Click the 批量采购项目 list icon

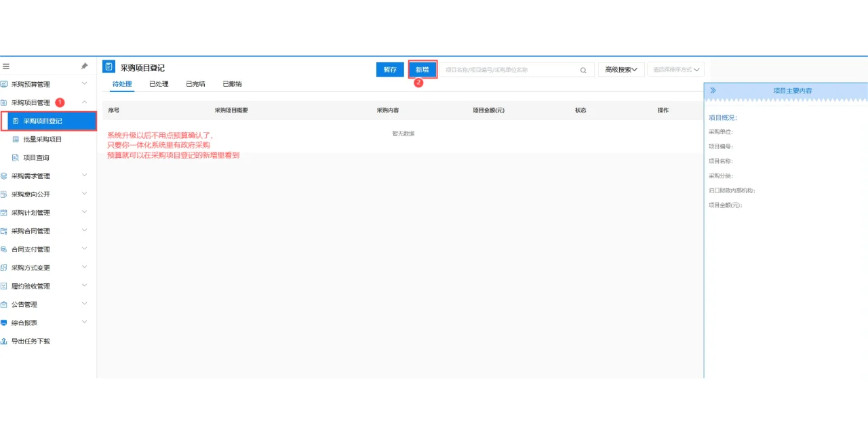[x=16, y=140]
